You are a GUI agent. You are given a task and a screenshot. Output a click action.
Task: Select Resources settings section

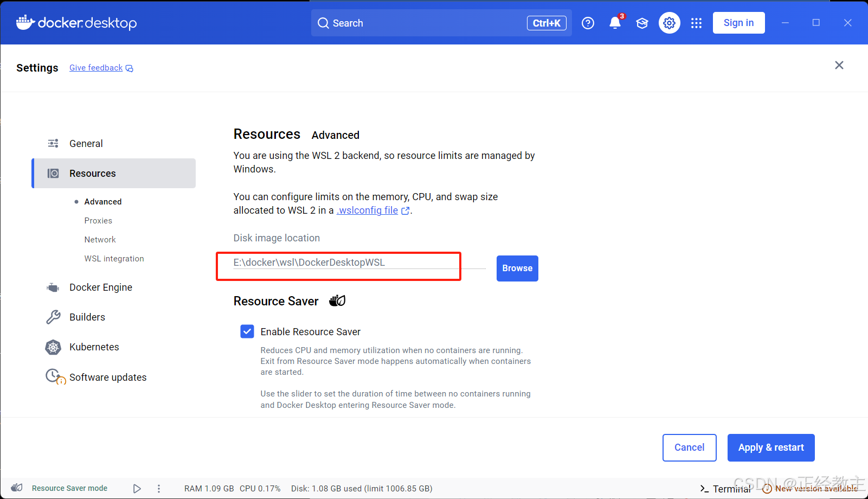coord(113,173)
